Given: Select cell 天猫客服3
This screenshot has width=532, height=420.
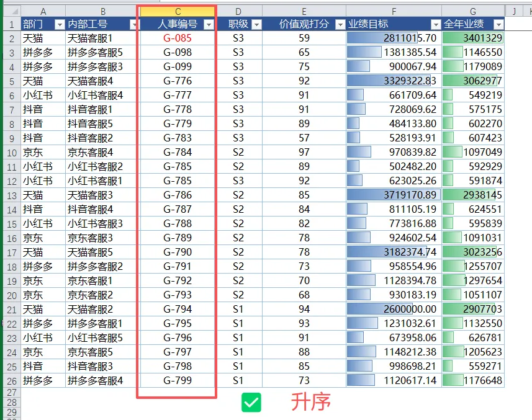Looking at the screenshot, I should [102, 195].
